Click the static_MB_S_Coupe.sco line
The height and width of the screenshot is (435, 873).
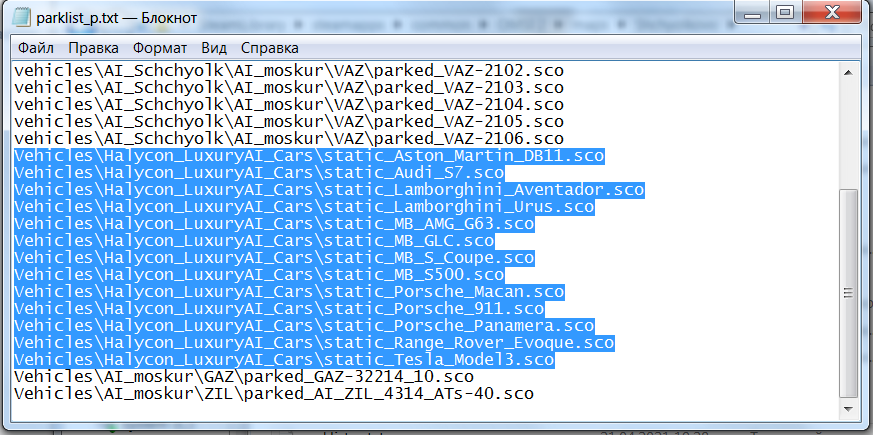click(x=274, y=258)
